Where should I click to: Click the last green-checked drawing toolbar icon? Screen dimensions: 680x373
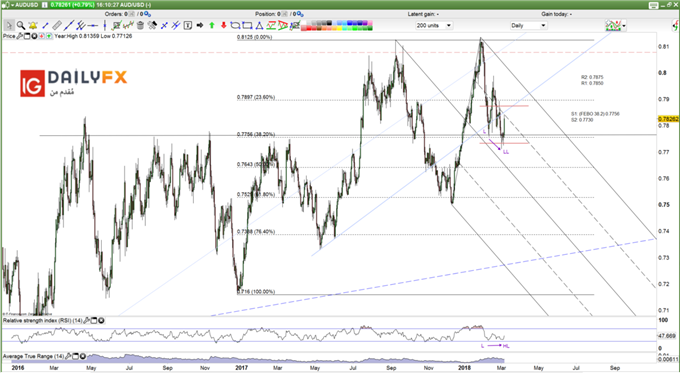point(295,25)
